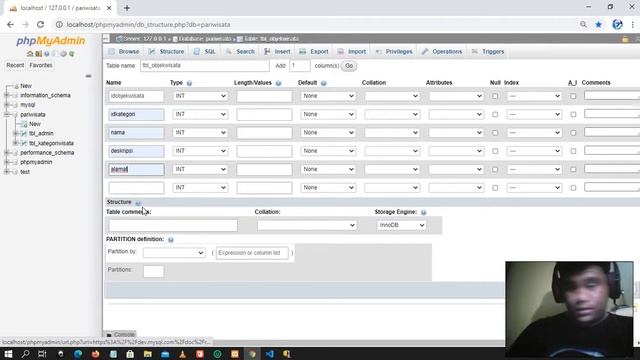Click the help icon beside Structure label
The width and height of the screenshot is (640, 360).
[138, 203]
